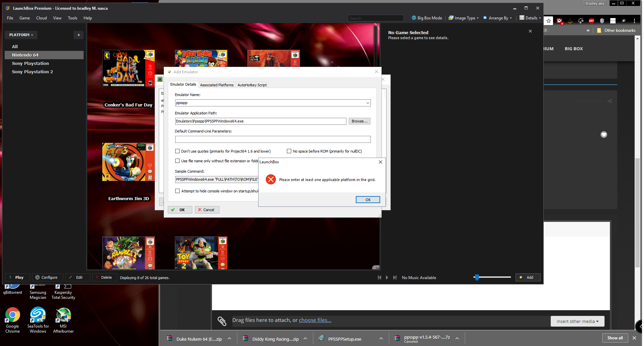The width and height of the screenshot is (644, 346).
Task: Open the LaunchBox File menu
Action: tap(10, 18)
